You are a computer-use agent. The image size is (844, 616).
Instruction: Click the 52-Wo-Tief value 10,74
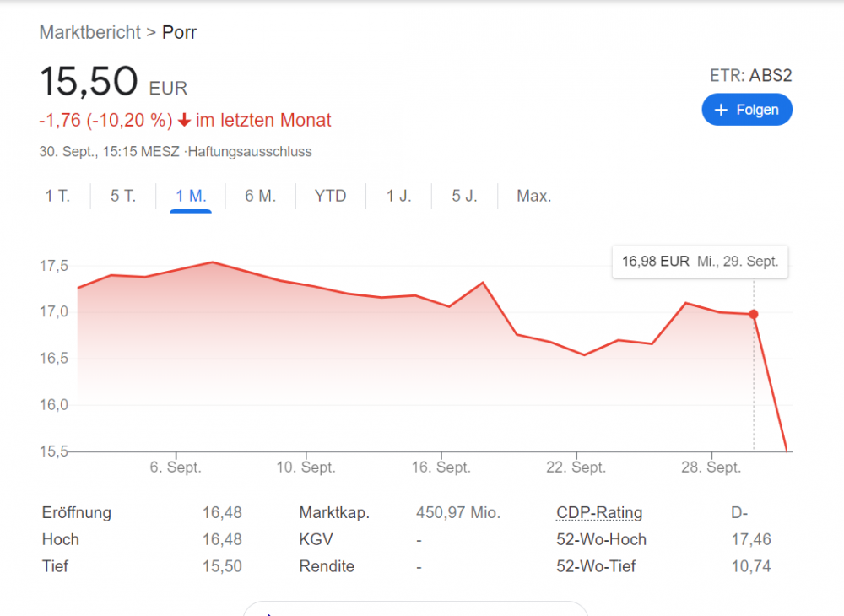[x=751, y=566]
